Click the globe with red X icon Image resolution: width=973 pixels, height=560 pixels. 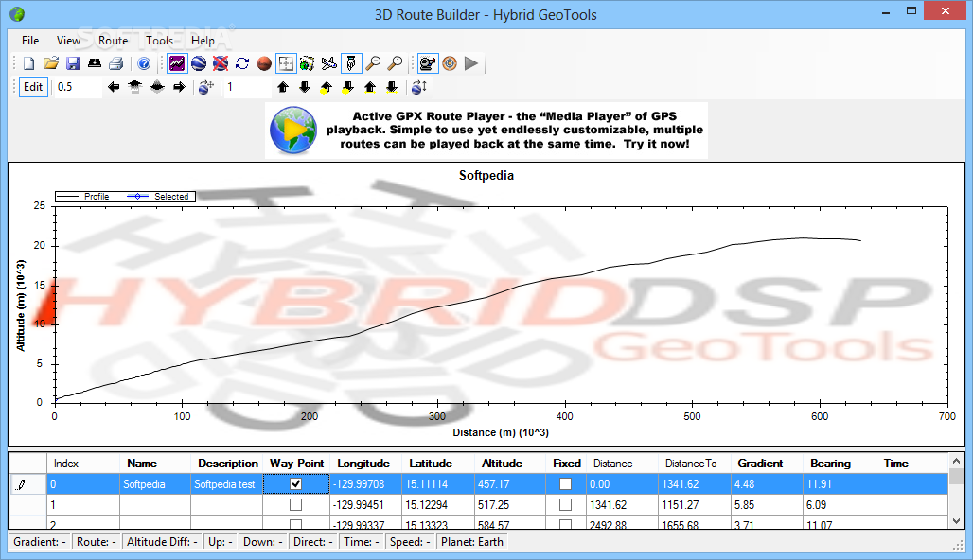(x=221, y=63)
